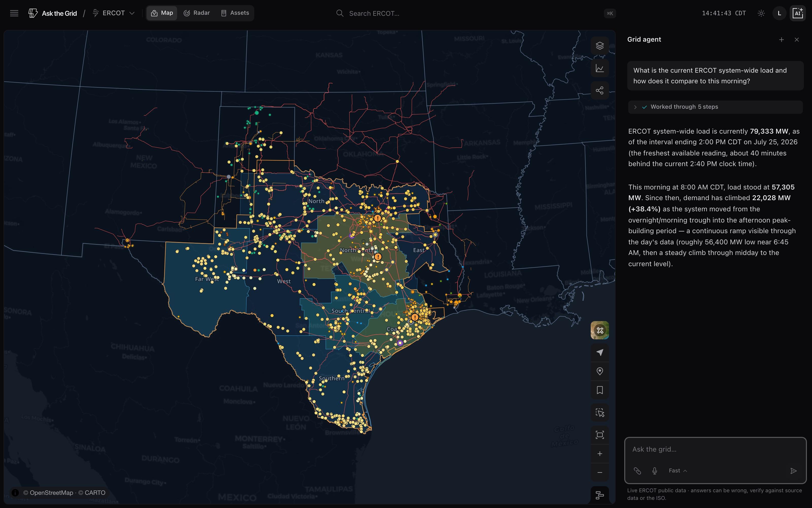Zoom in on the map
This screenshot has height=508, width=812.
click(600, 454)
